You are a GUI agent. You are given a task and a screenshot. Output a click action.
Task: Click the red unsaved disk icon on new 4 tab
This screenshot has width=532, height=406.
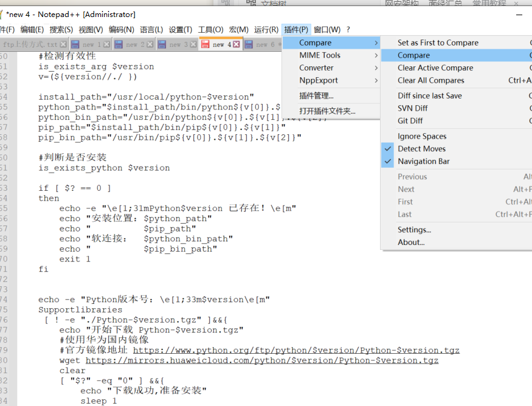pyautogui.click(x=206, y=44)
